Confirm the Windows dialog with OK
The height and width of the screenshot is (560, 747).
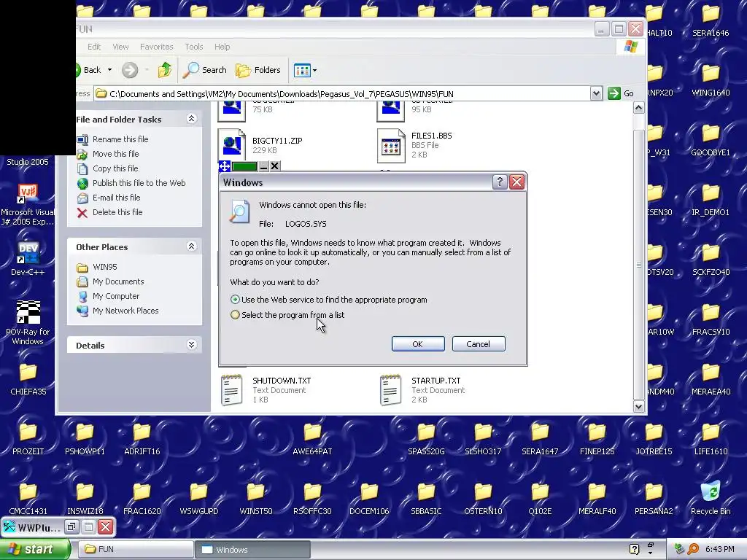pos(418,344)
